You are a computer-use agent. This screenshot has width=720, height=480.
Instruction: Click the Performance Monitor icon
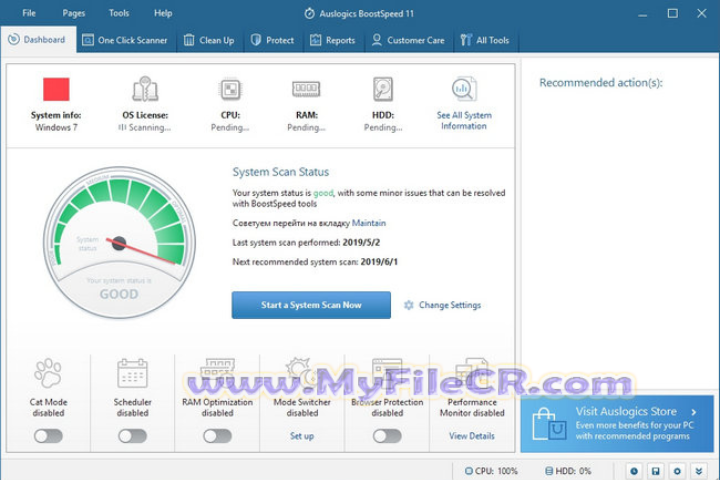pyautogui.click(x=472, y=371)
